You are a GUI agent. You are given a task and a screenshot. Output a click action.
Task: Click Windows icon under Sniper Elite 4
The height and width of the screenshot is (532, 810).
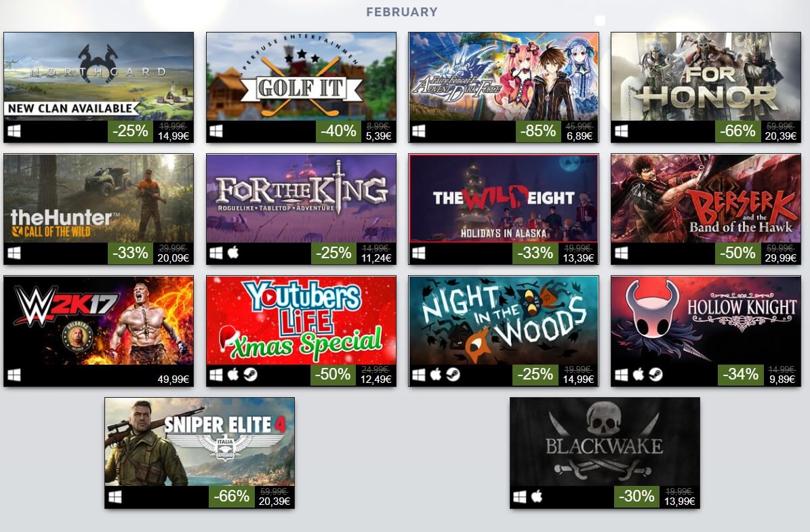pyautogui.click(x=115, y=496)
